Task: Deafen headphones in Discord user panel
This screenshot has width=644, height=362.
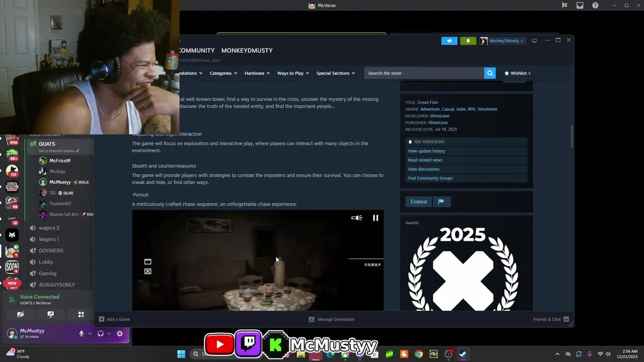Action: [x=101, y=333]
